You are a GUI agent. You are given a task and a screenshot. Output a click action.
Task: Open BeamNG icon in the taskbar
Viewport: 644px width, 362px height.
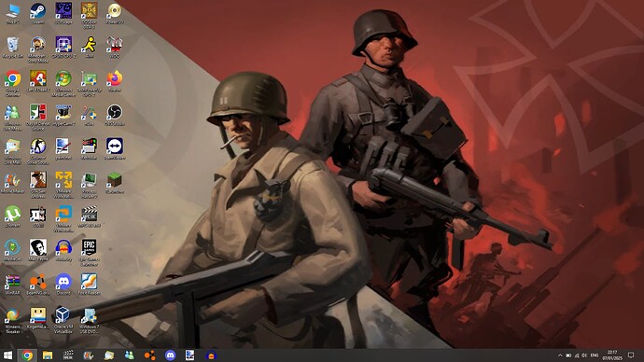[150, 355]
